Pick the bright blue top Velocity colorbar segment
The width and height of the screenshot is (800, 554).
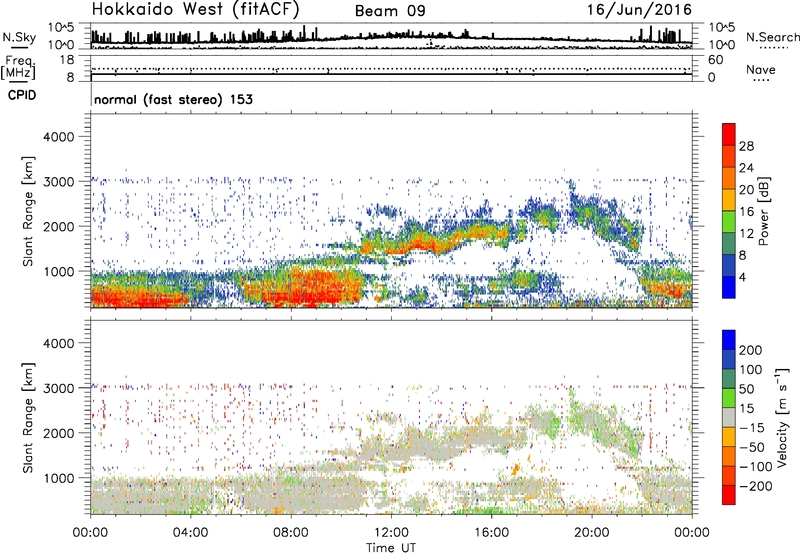[729, 340]
